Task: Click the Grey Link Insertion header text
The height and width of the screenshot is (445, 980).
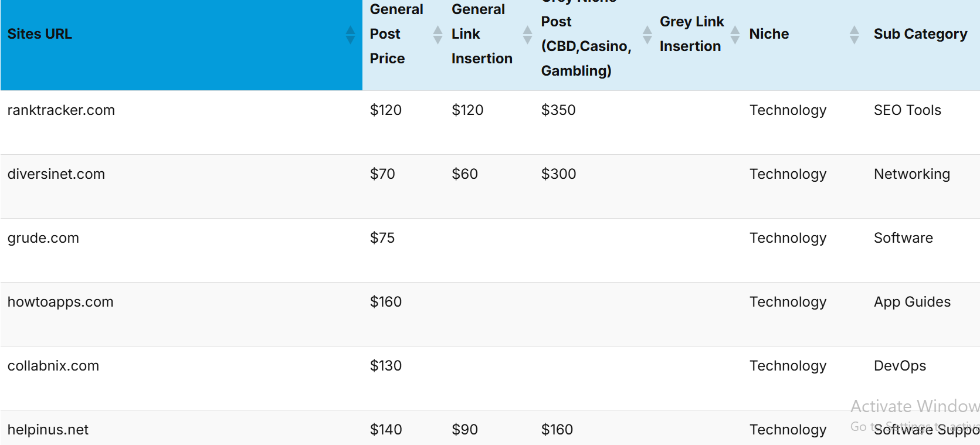Action: click(x=691, y=34)
